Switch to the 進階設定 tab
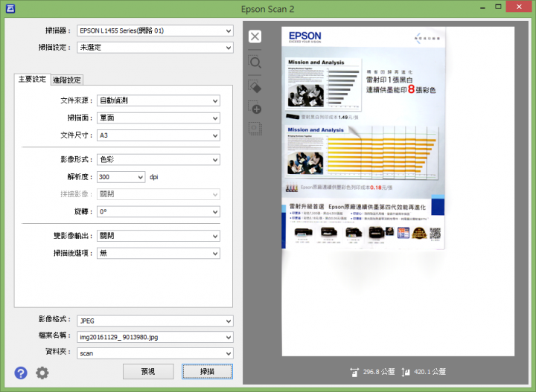 (67, 80)
